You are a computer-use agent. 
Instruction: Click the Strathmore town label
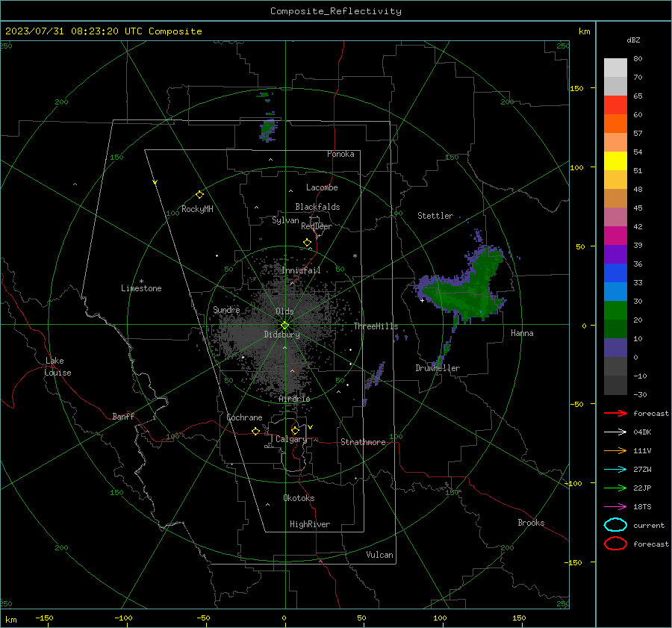(363, 442)
